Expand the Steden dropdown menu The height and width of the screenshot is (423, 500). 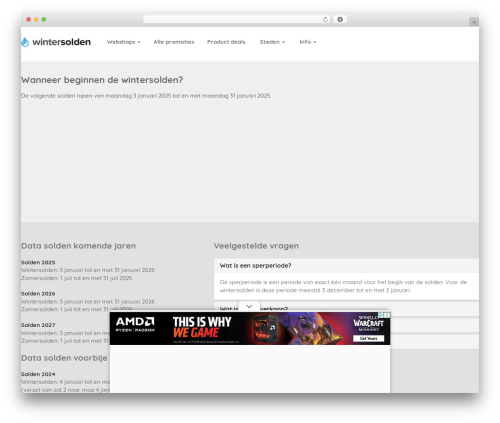click(272, 42)
